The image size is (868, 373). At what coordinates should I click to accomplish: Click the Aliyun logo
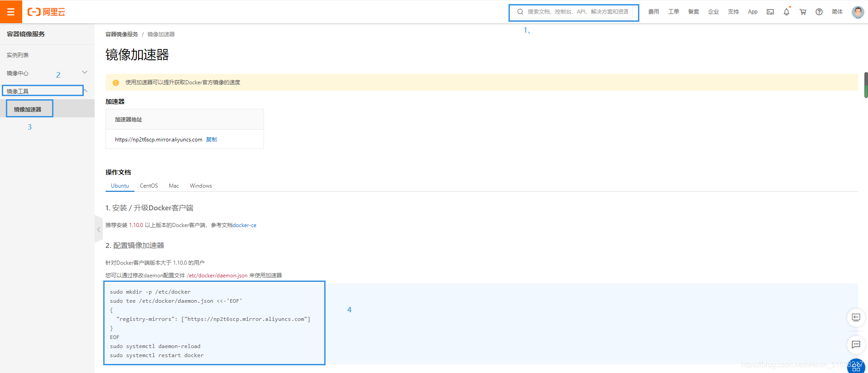pos(46,12)
